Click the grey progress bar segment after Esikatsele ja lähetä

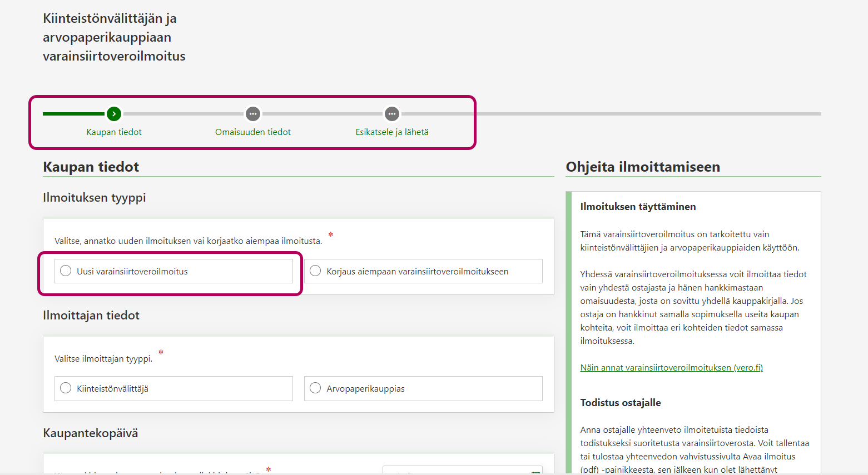[x=612, y=114]
